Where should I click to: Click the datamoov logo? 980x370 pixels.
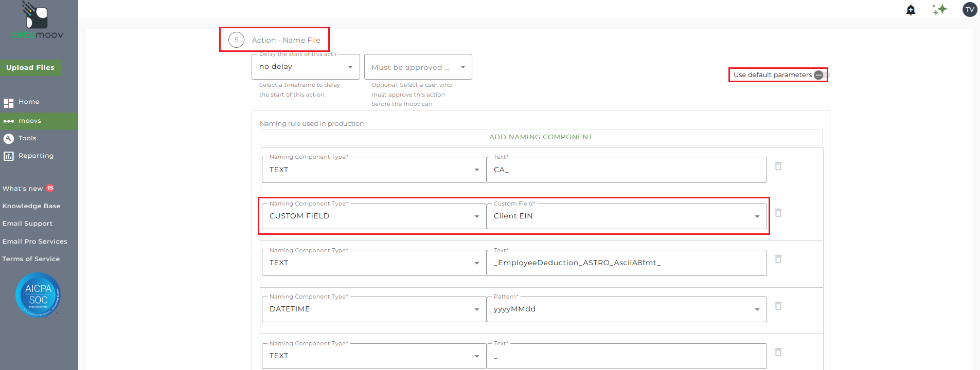point(37,21)
